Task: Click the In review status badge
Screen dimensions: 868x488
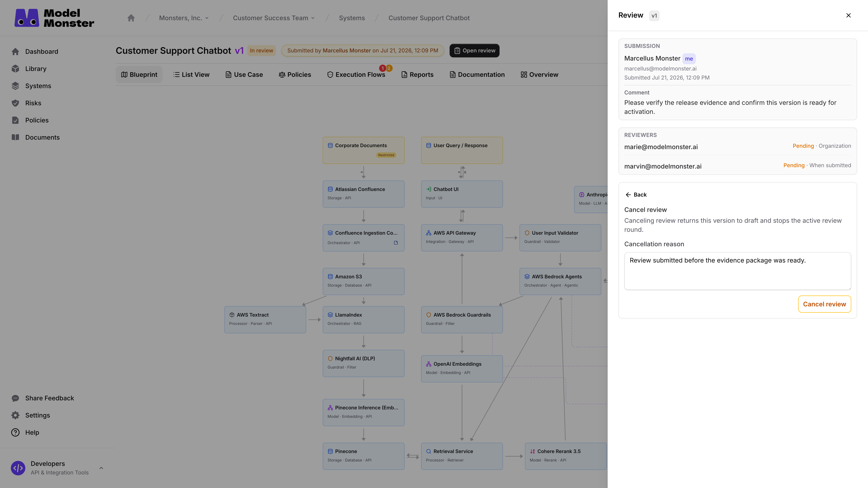Action: [x=261, y=50]
